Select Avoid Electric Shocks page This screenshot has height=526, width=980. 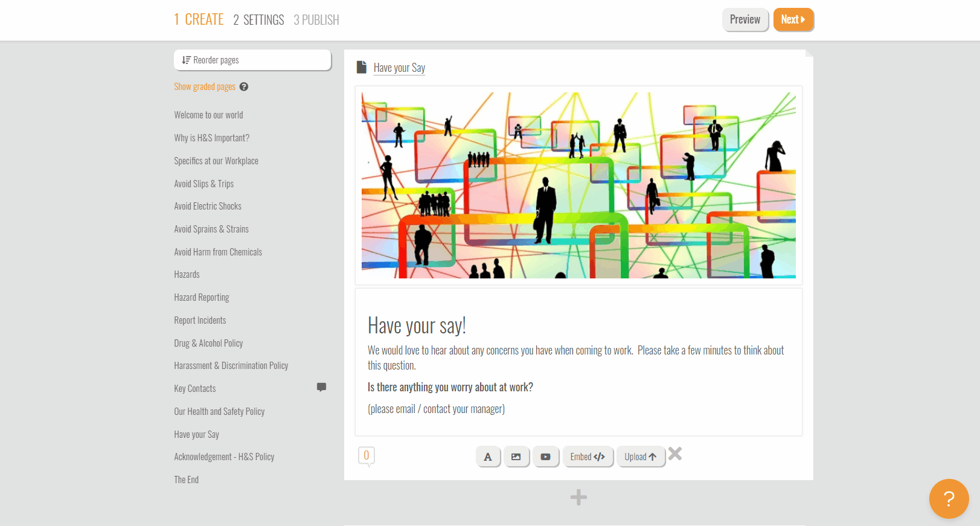click(x=208, y=207)
